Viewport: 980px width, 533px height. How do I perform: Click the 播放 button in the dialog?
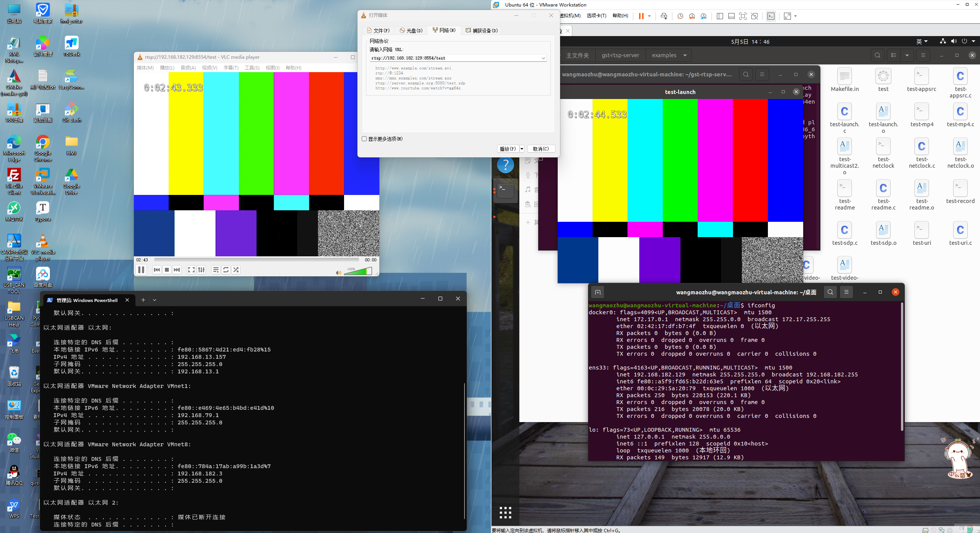coord(508,149)
